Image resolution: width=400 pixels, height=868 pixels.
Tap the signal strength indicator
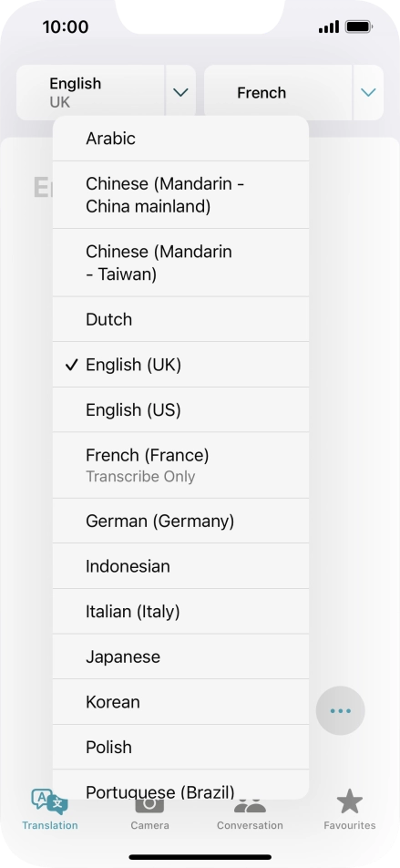tap(329, 26)
